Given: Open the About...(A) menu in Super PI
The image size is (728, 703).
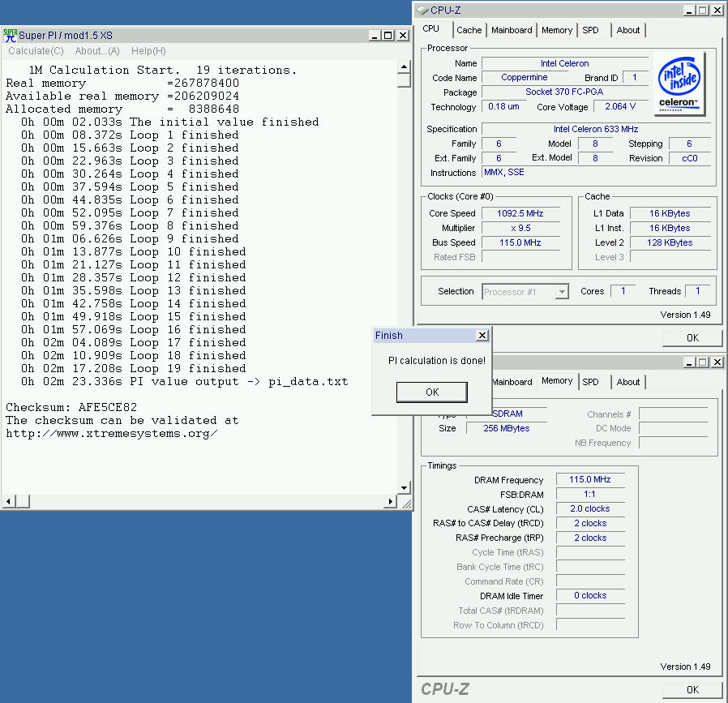Looking at the screenshot, I should (x=97, y=51).
